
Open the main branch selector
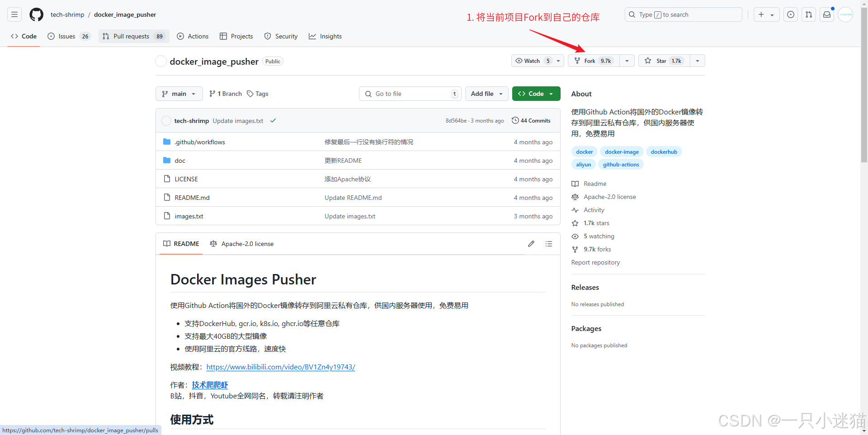[179, 94]
